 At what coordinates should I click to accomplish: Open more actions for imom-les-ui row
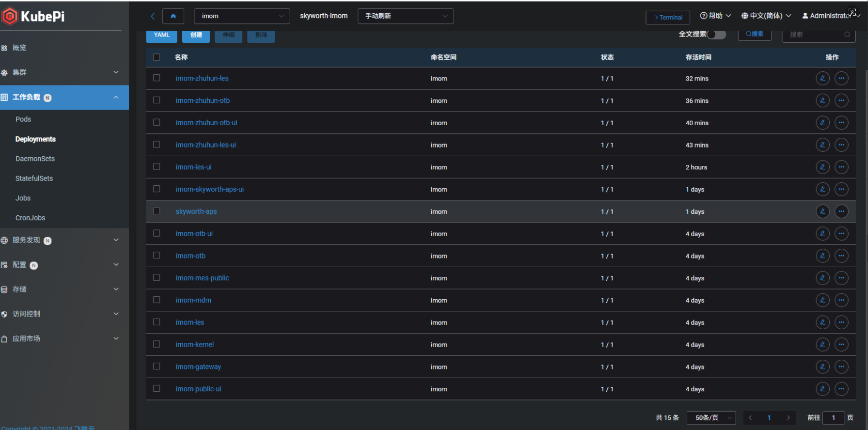(x=841, y=167)
